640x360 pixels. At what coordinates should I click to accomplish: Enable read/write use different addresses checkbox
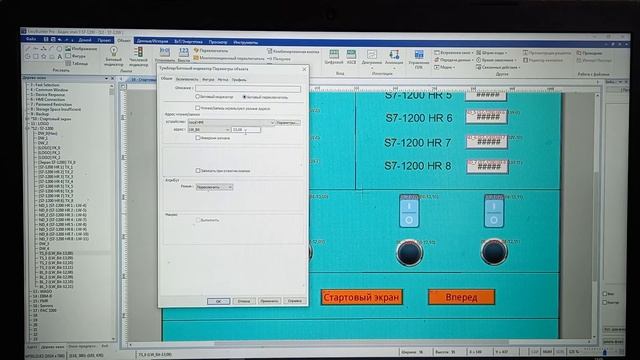click(x=198, y=108)
